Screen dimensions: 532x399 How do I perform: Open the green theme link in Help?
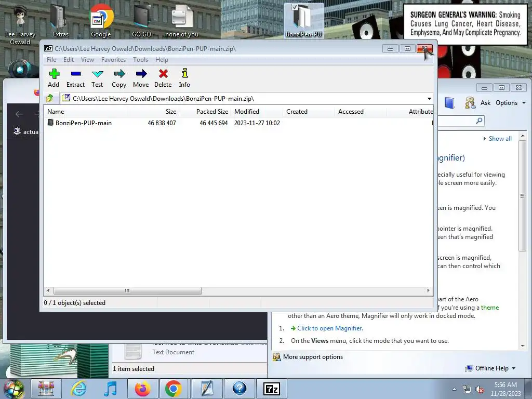tap(489, 308)
